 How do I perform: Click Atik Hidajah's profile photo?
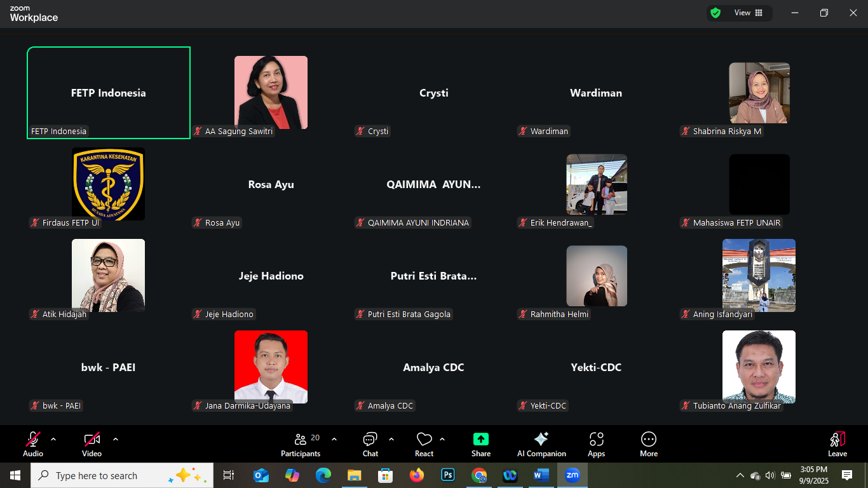(109, 275)
